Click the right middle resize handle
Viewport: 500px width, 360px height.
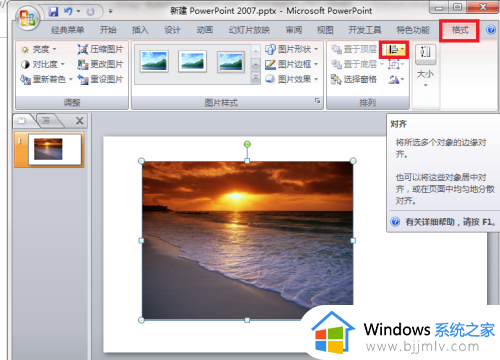353,240
